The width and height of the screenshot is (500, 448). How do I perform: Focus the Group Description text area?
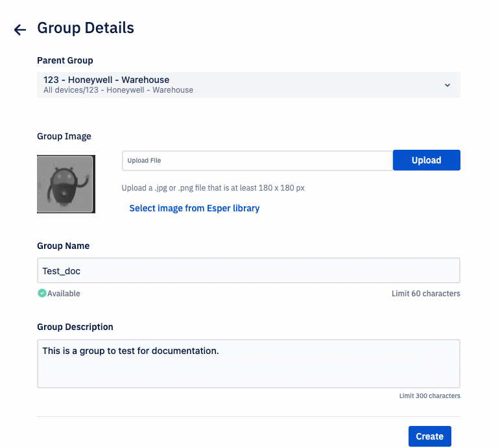point(248,364)
